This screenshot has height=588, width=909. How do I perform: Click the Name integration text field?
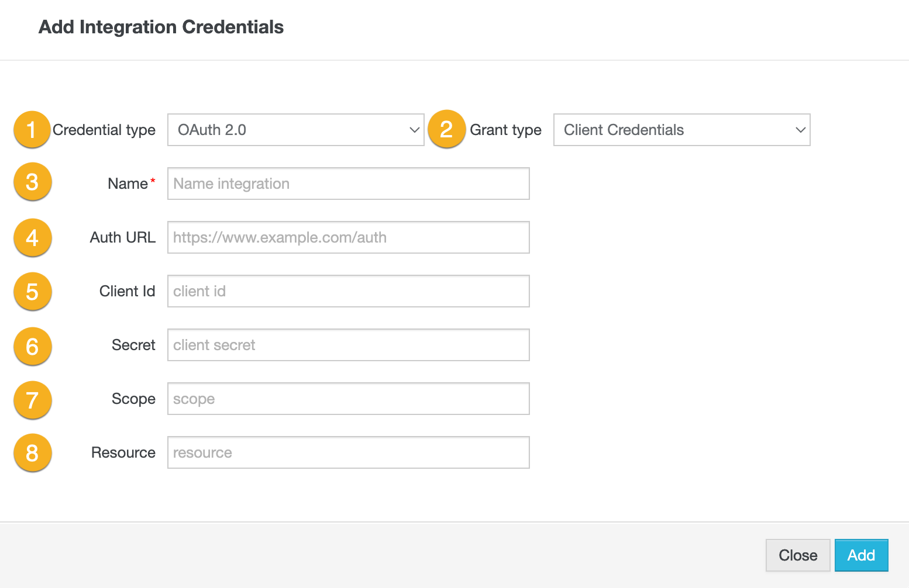click(x=348, y=184)
